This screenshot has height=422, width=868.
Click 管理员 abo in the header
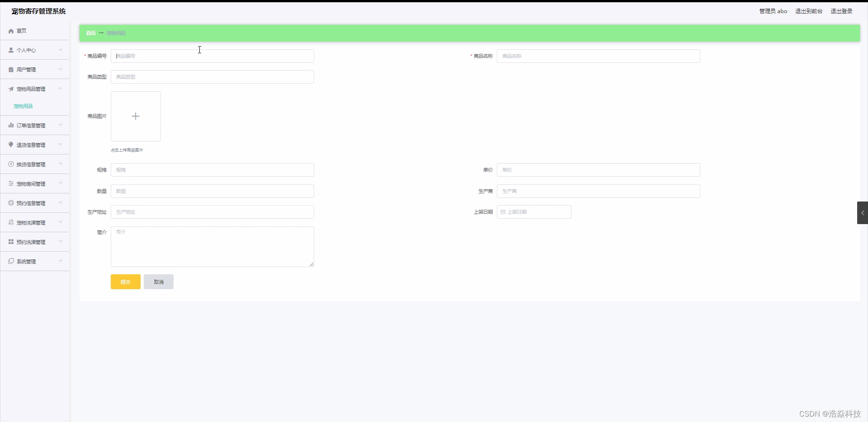point(773,11)
